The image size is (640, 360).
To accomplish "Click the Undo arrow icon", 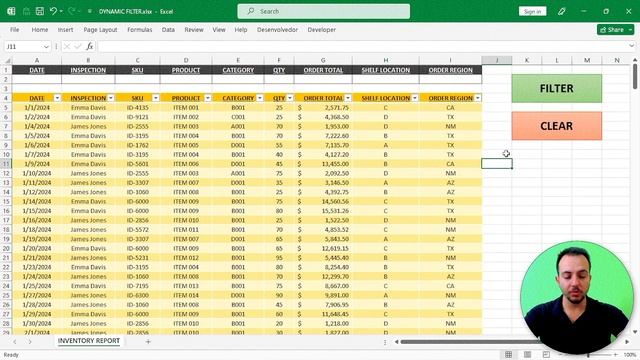I will coord(53,11).
